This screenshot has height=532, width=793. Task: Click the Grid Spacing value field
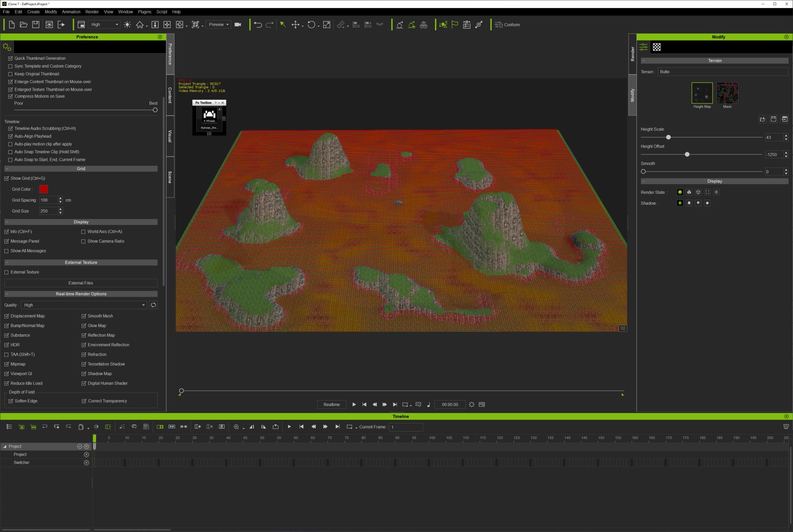pos(48,200)
